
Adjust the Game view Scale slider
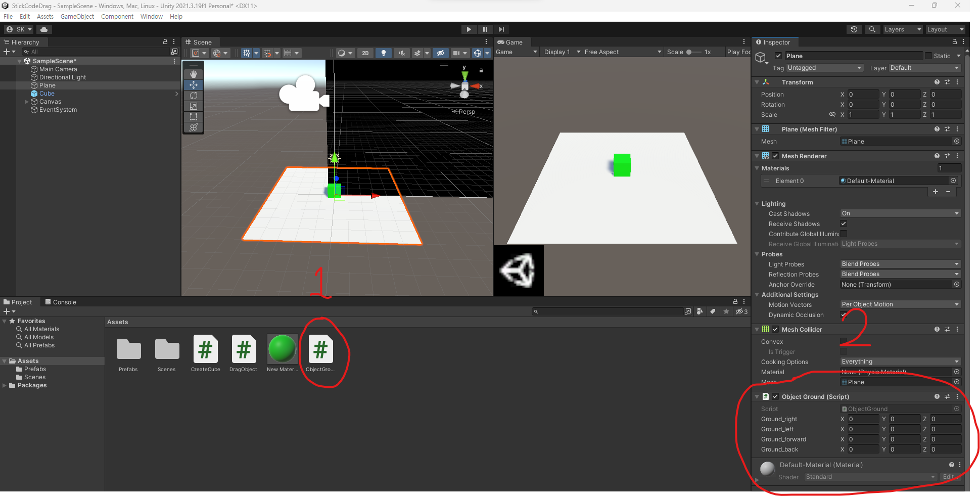pos(693,52)
